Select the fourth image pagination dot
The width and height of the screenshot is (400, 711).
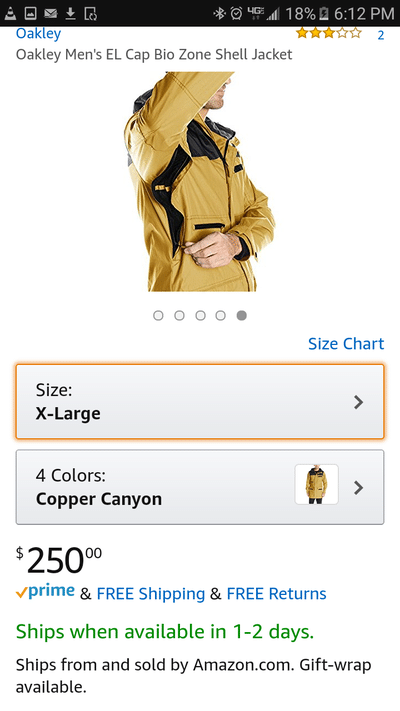220,315
